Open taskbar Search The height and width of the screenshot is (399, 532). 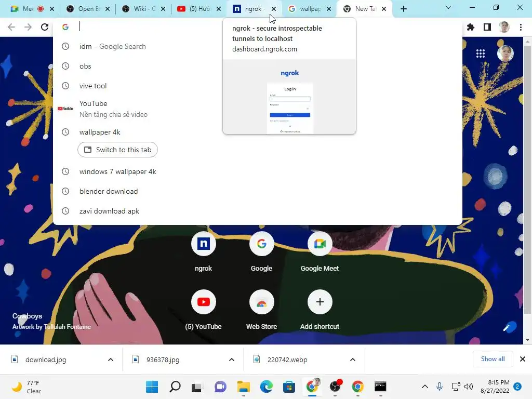click(175, 387)
